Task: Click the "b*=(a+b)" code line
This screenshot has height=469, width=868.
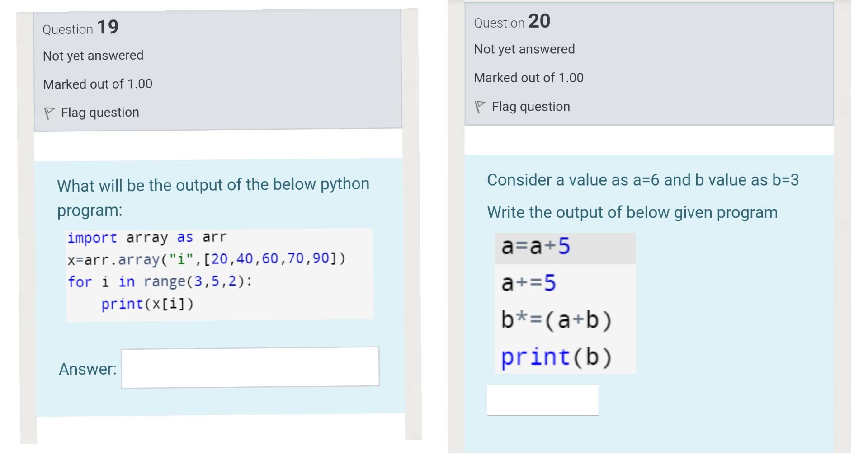Action: tap(557, 320)
